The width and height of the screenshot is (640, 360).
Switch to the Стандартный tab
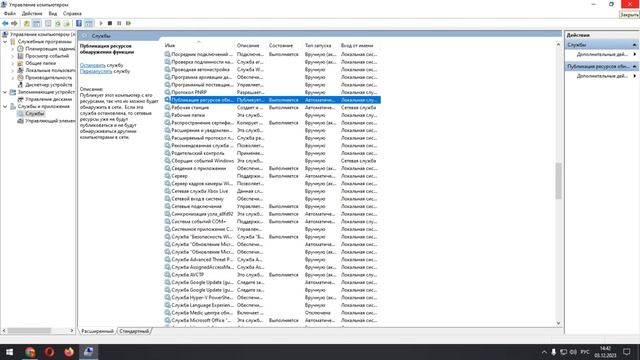[x=134, y=331]
